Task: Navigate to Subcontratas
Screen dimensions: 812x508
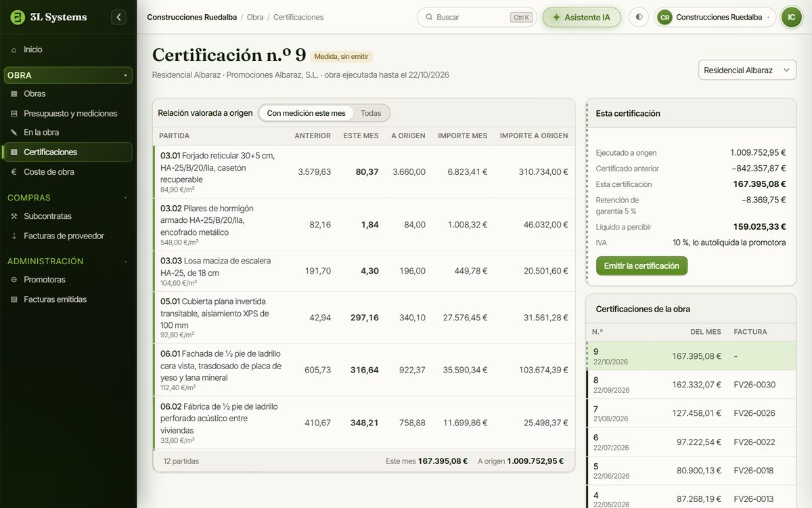Action: [x=68, y=216]
